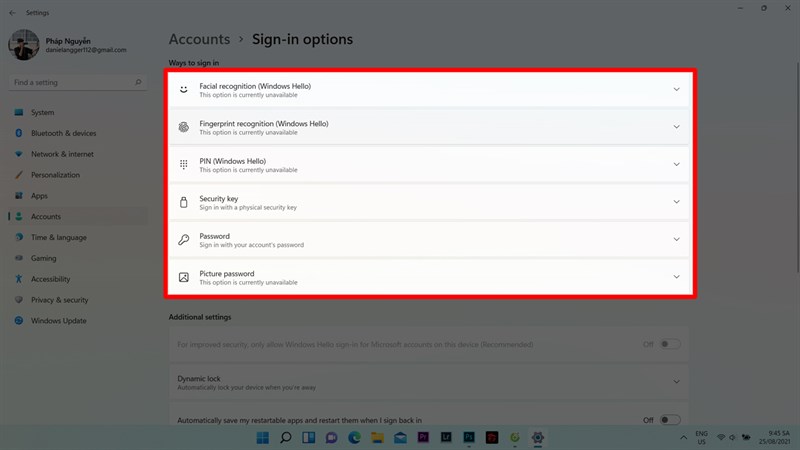The width and height of the screenshot is (800, 450).
Task: Click the Bluetooth & devices sidebar icon
Action: coord(18,133)
